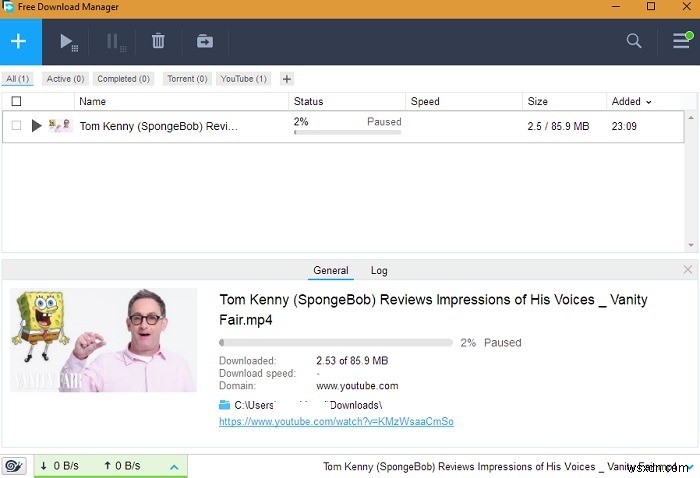Click the 2.5 / 85.9 MB size cell
Screen dimensions: 700x478
click(x=558, y=126)
